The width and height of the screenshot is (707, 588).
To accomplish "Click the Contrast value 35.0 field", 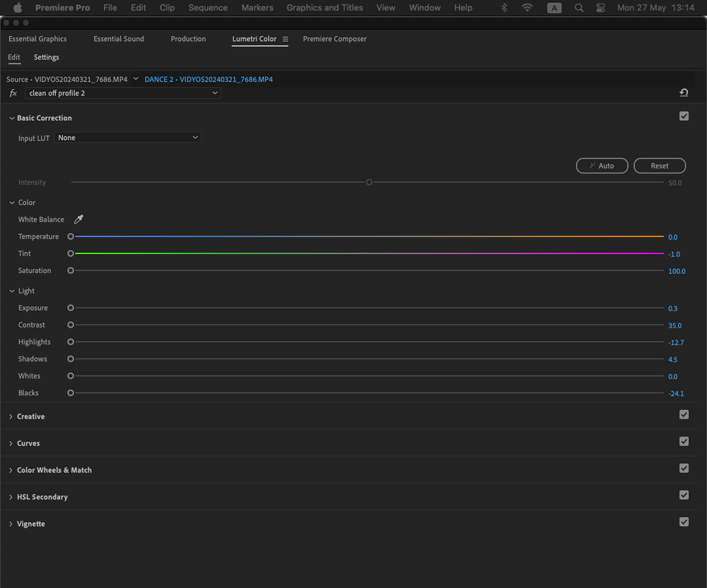I will [674, 325].
